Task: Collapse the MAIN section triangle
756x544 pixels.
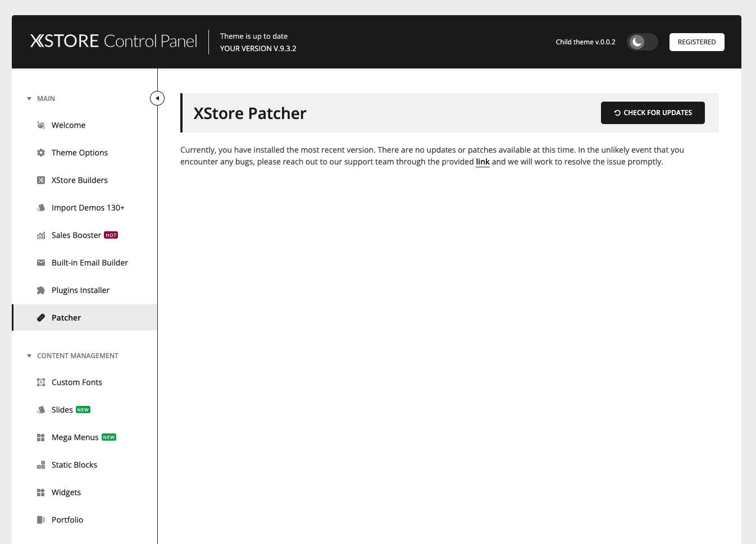Action: tap(29, 99)
